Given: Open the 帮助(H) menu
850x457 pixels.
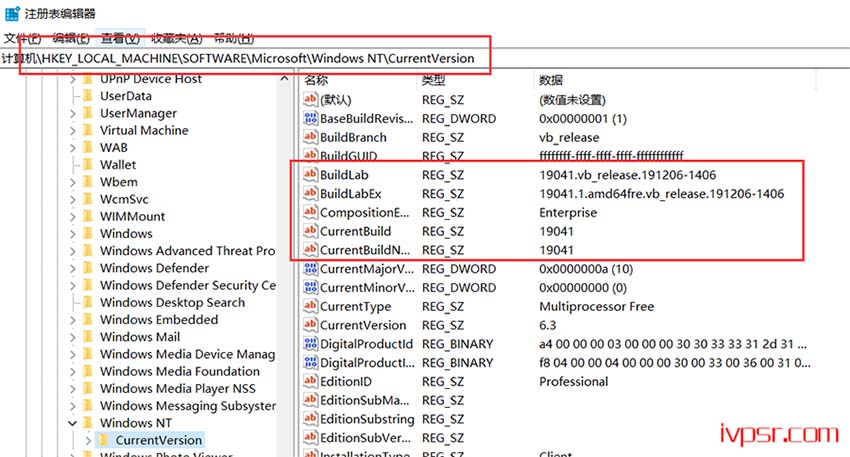Looking at the screenshot, I should [x=234, y=38].
